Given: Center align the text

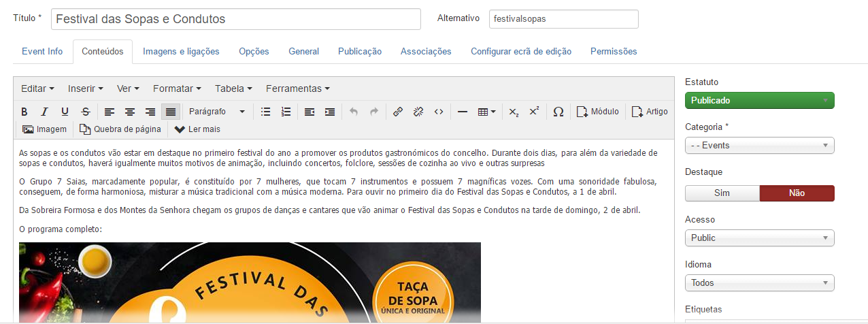Looking at the screenshot, I should tap(130, 112).
